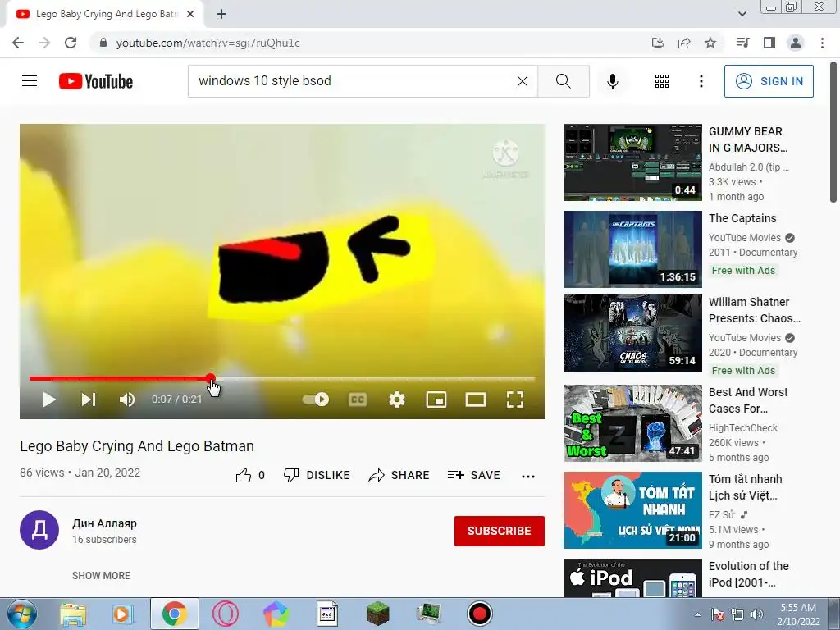Start voice search with microphone

(612, 81)
